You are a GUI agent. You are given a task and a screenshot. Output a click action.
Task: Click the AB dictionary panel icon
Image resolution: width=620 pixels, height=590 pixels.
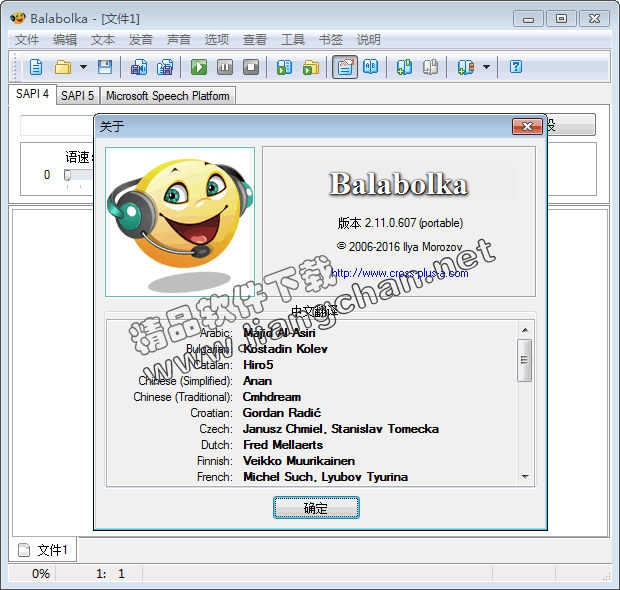(370, 67)
